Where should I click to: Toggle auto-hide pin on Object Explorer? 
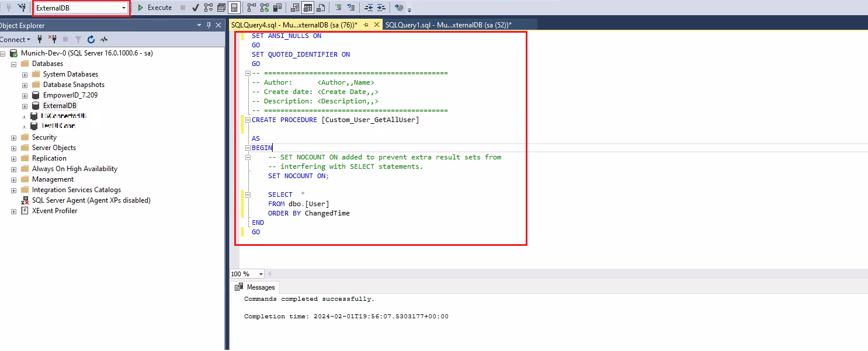click(x=209, y=25)
